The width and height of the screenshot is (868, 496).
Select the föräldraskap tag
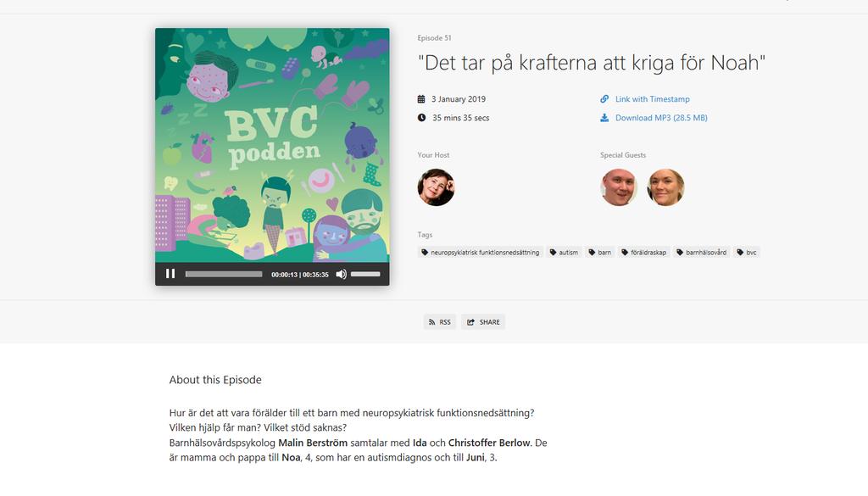(644, 253)
